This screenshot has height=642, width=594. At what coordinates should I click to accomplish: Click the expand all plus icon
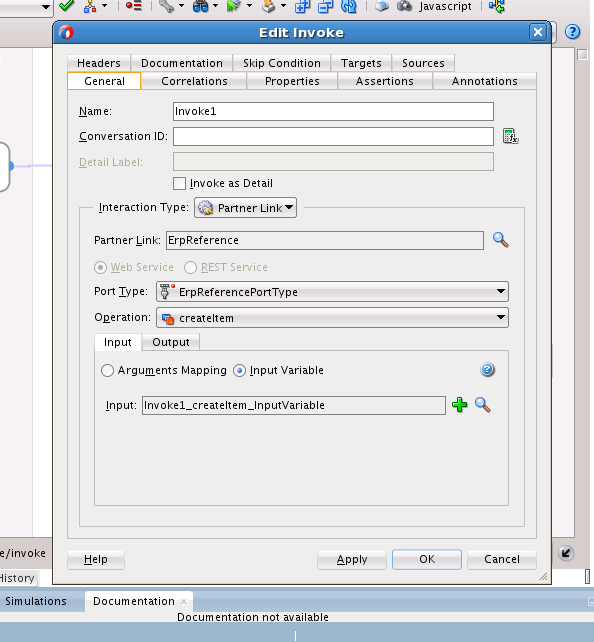pos(302,6)
